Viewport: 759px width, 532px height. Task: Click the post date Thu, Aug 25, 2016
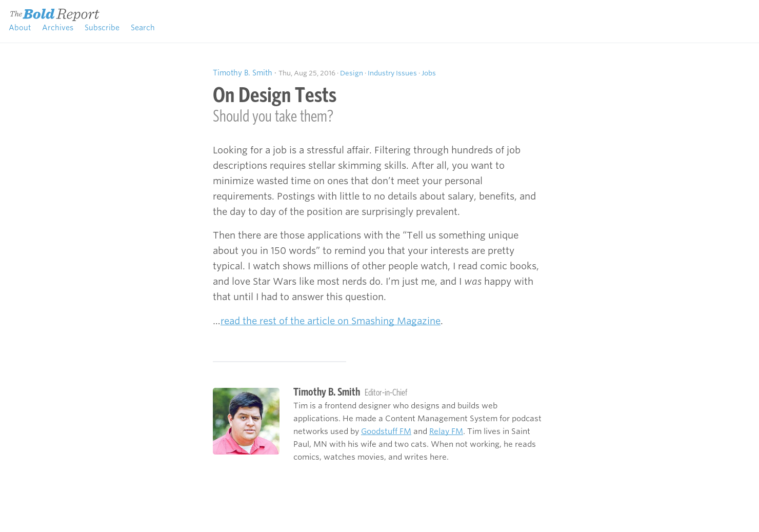(x=307, y=73)
